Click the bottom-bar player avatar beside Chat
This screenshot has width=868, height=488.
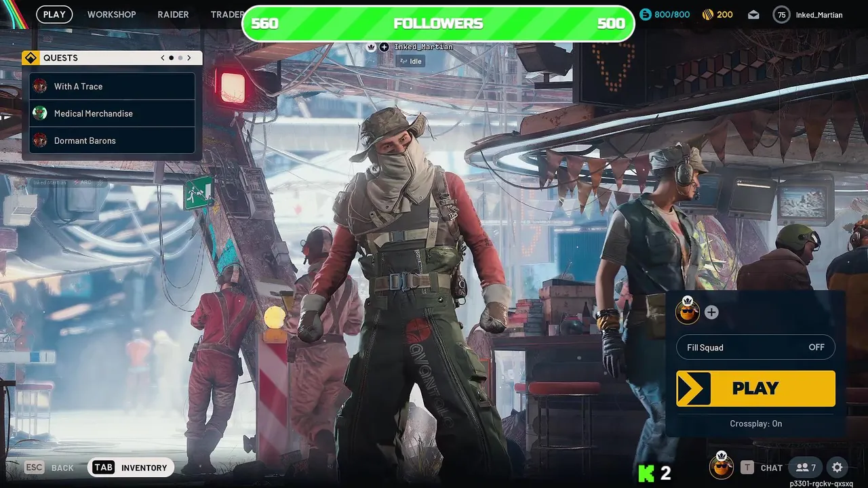pos(722,466)
